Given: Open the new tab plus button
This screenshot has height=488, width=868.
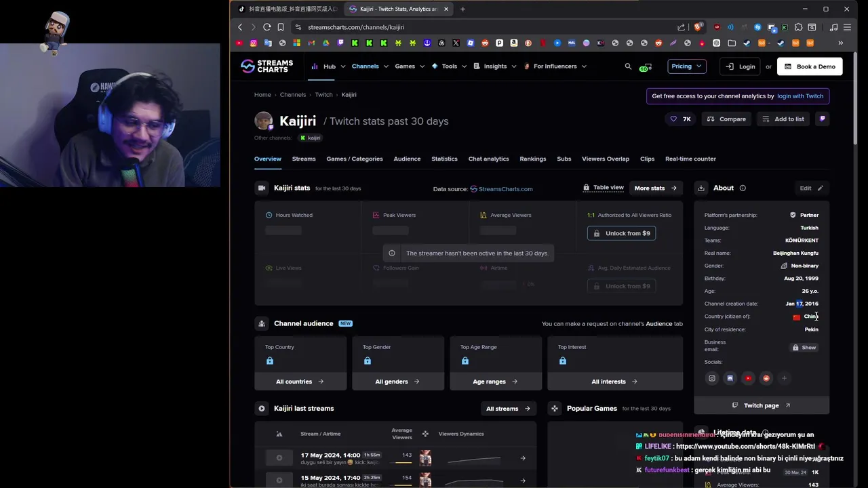Looking at the screenshot, I should [x=462, y=9].
